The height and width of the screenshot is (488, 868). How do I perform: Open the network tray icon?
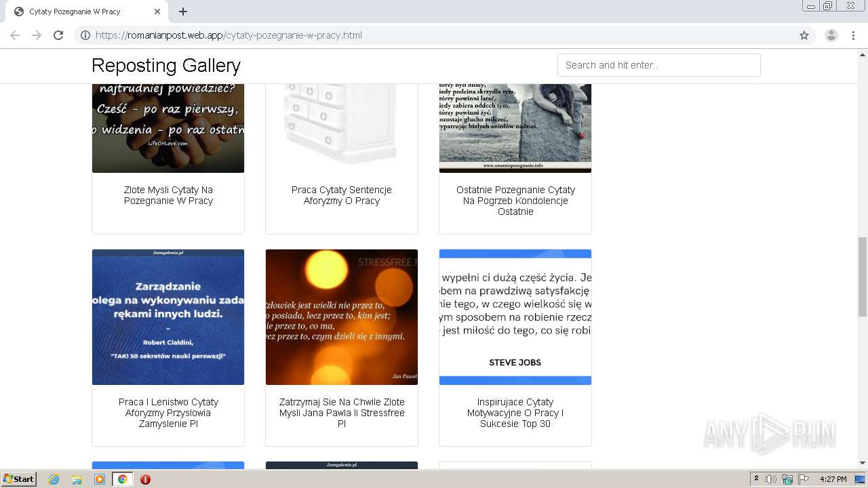787,479
